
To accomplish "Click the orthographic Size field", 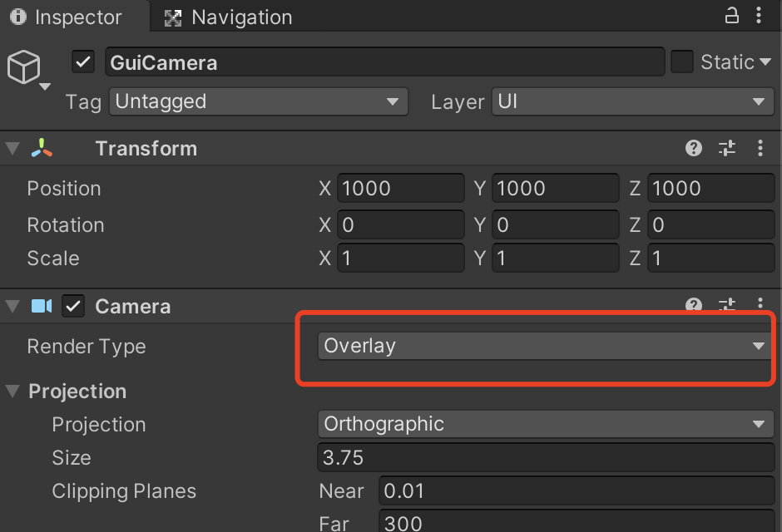I will pyautogui.click(x=546, y=457).
